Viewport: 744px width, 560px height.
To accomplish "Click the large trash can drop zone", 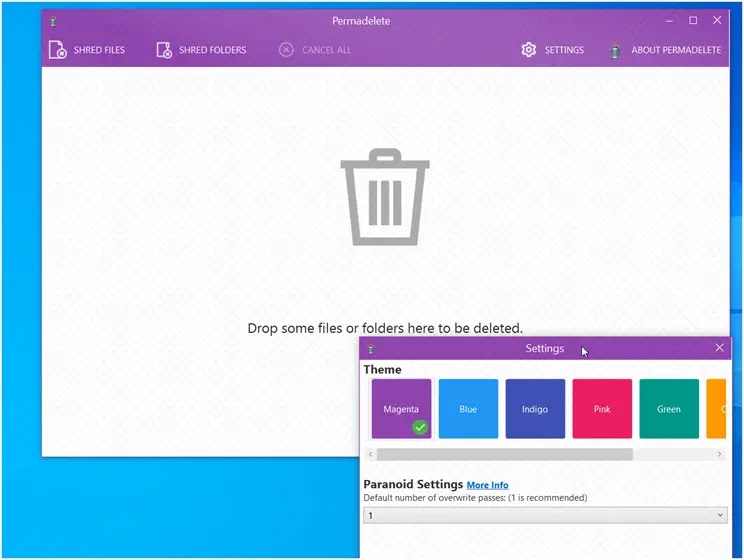I will coord(385,197).
